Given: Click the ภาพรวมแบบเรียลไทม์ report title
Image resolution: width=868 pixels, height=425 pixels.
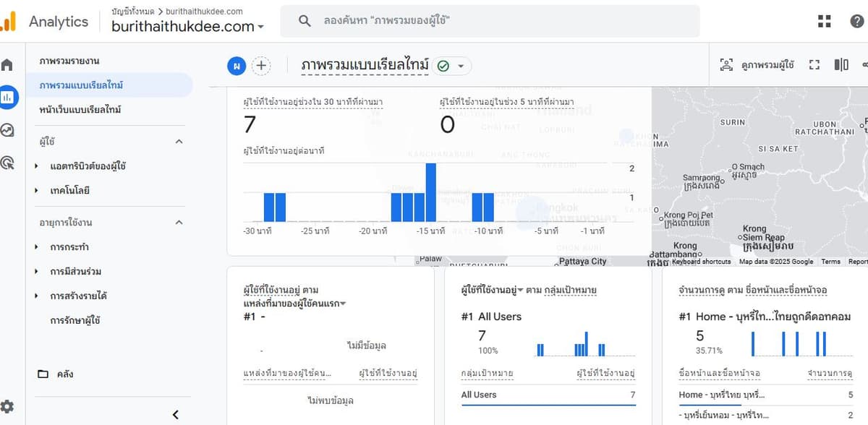Looking at the screenshot, I should click(x=365, y=66).
